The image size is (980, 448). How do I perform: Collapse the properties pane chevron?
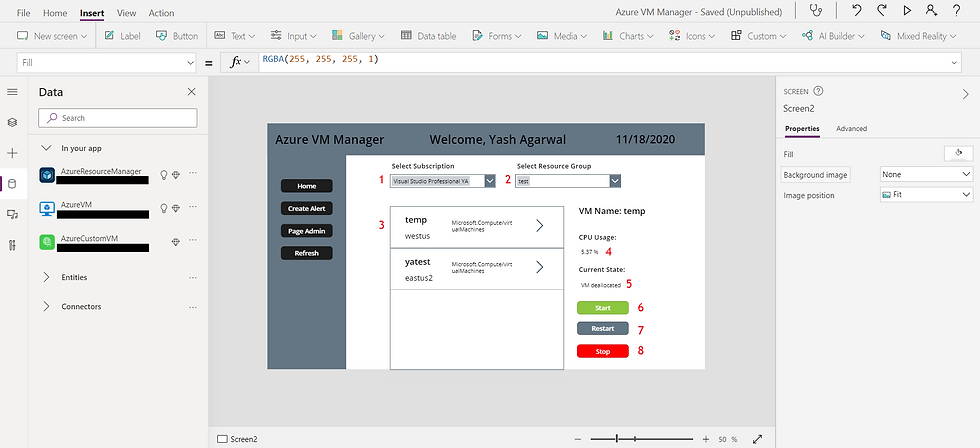966,94
